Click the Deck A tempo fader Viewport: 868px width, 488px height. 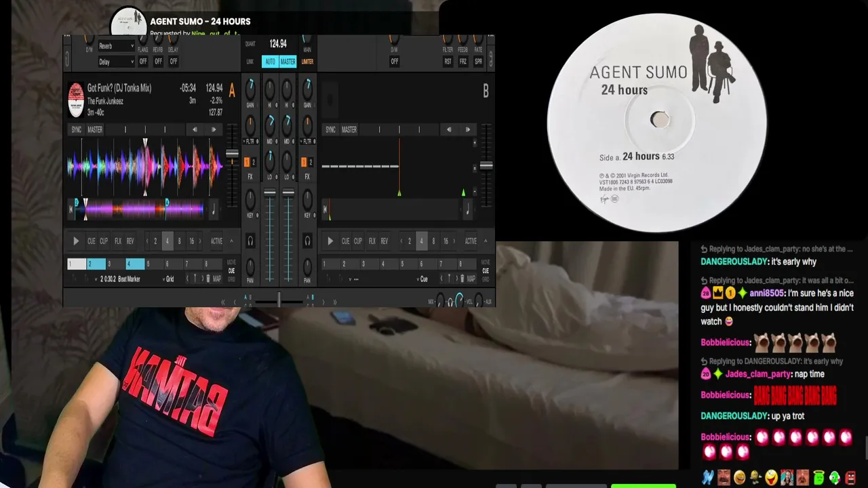tap(232, 155)
